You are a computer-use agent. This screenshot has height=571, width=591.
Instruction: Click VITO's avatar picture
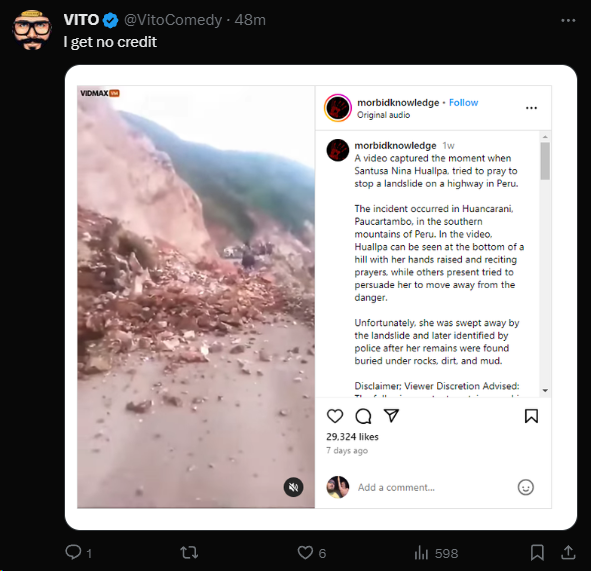32,30
